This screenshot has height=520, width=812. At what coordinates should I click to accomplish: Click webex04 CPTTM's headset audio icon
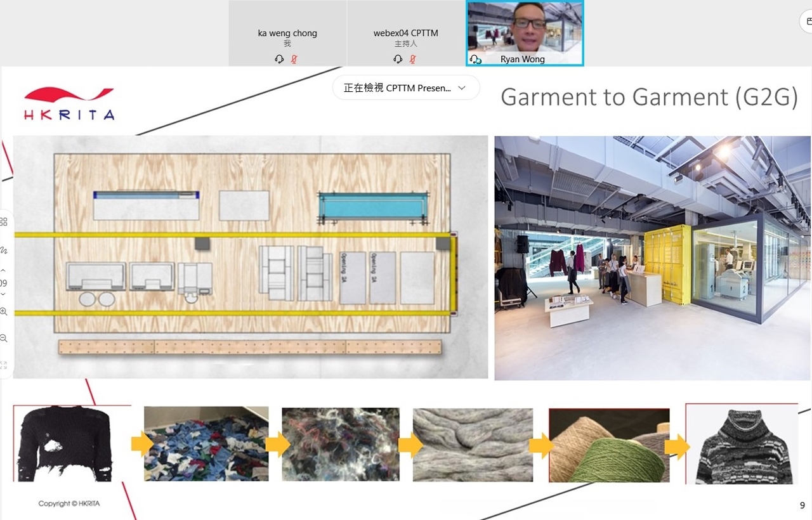click(x=398, y=59)
